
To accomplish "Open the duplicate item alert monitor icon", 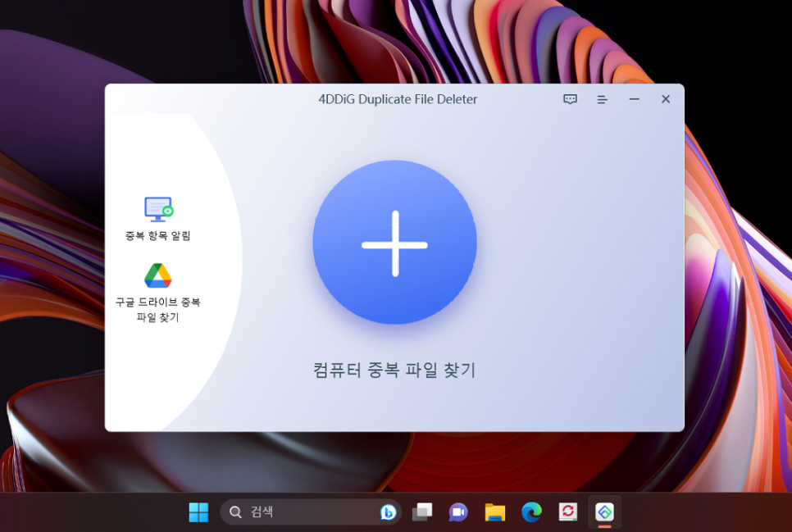I will point(158,209).
